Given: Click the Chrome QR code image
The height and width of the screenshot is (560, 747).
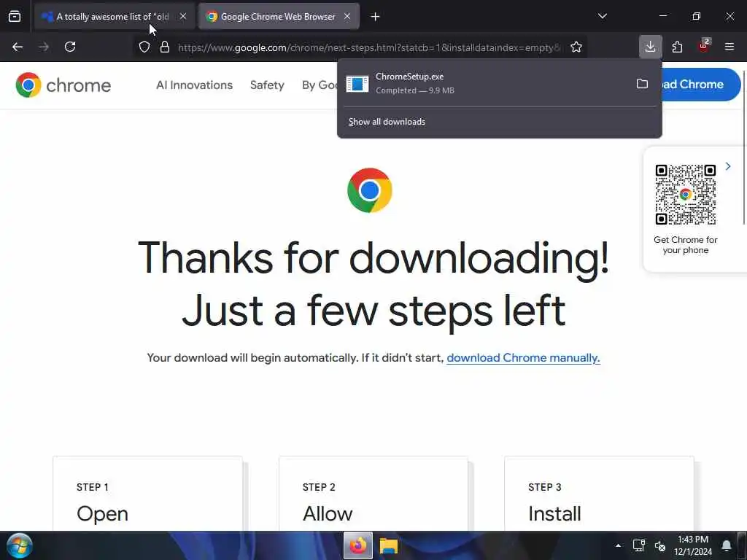Looking at the screenshot, I should pyautogui.click(x=686, y=194).
